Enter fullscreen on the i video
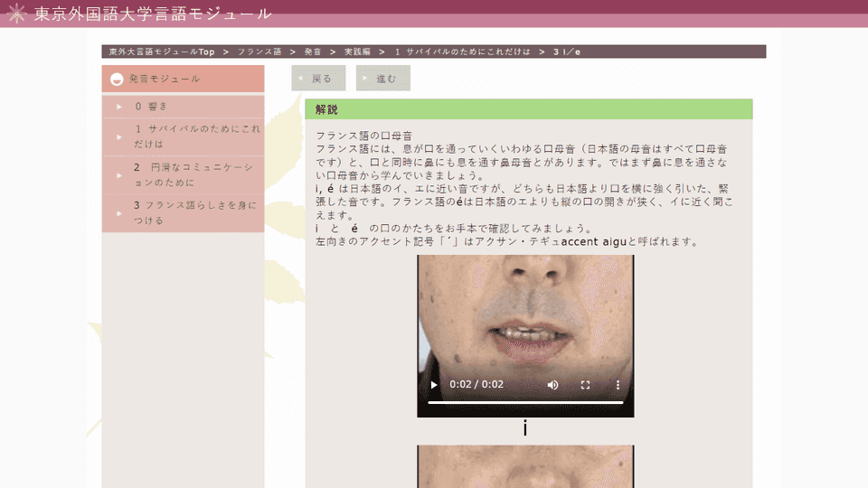The width and height of the screenshot is (868, 488). pos(585,385)
